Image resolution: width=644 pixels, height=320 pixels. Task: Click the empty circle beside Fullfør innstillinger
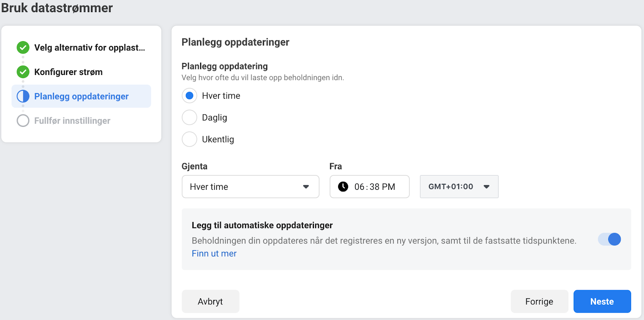click(x=23, y=121)
